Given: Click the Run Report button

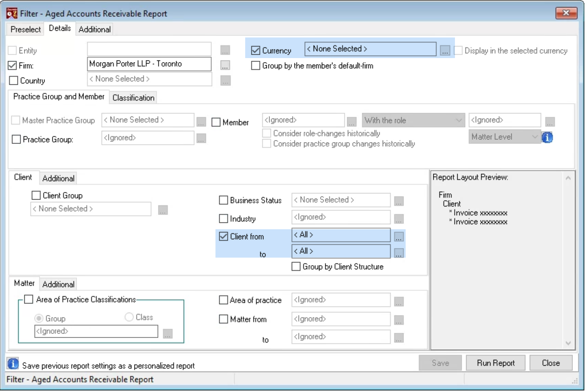Looking at the screenshot, I should click(x=496, y=363).
